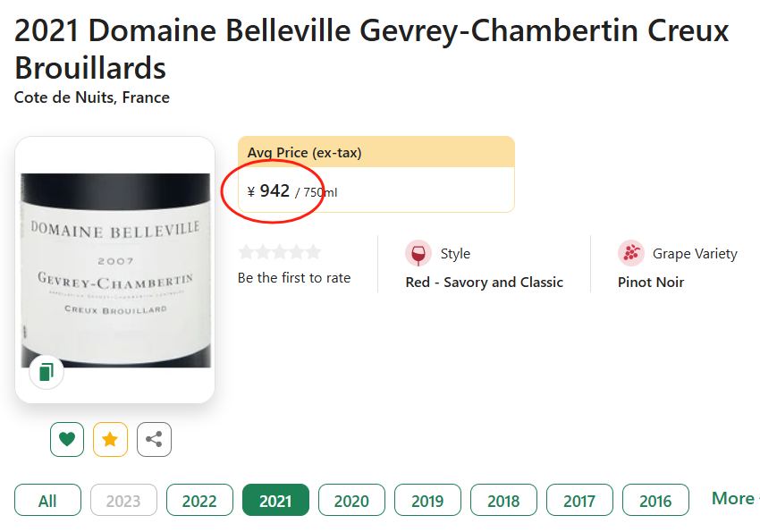This screenshot has height=532, width=760.
Task: Choose the 2017 vintage
Action: coord(579,501)
